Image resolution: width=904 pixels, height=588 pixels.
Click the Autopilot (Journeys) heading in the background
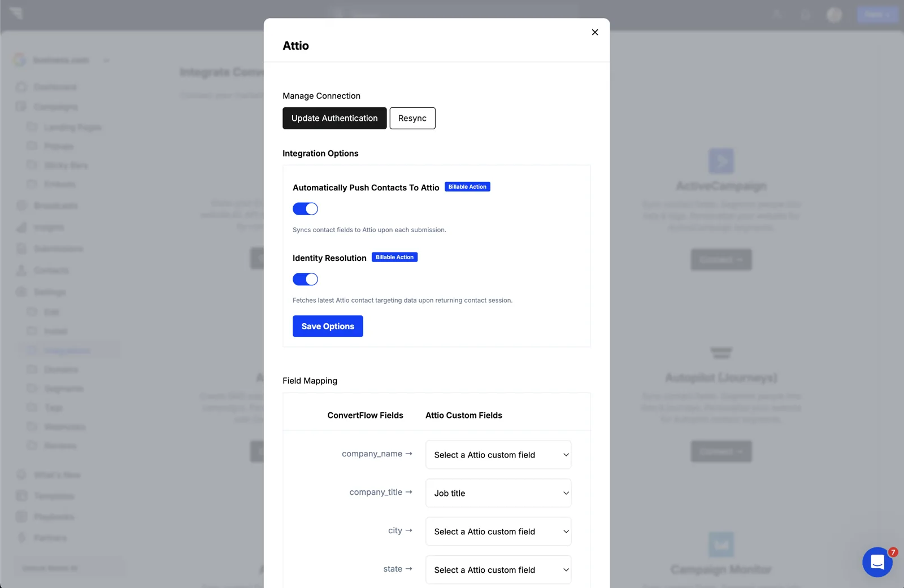722,377
